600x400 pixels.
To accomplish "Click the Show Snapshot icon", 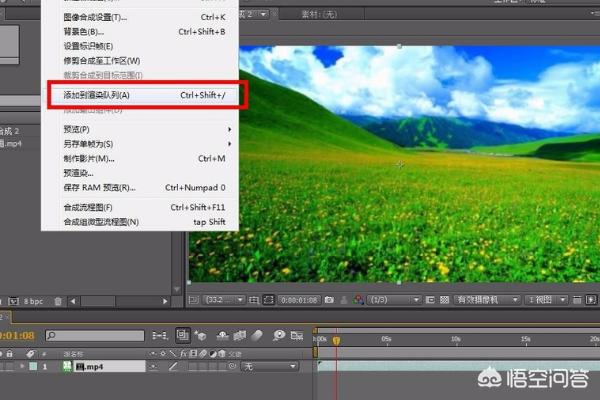I will tap(344, 300).
